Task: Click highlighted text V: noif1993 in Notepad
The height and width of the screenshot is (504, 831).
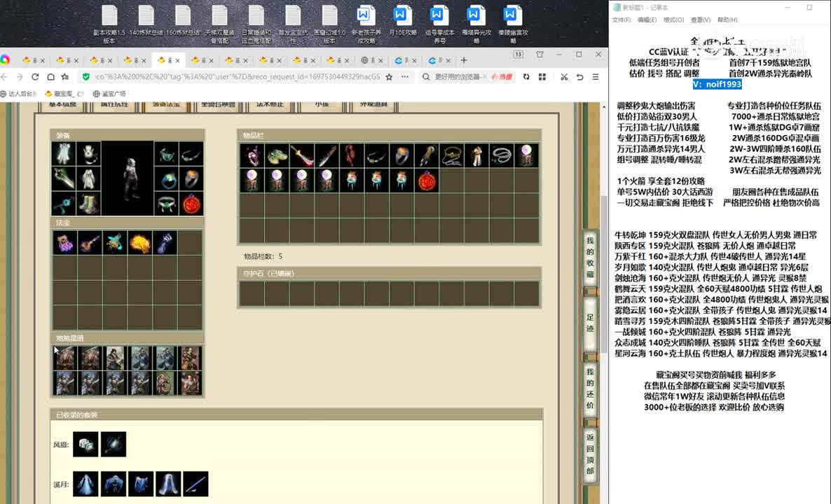Action: pyautogui.click(x=717, y=84)
